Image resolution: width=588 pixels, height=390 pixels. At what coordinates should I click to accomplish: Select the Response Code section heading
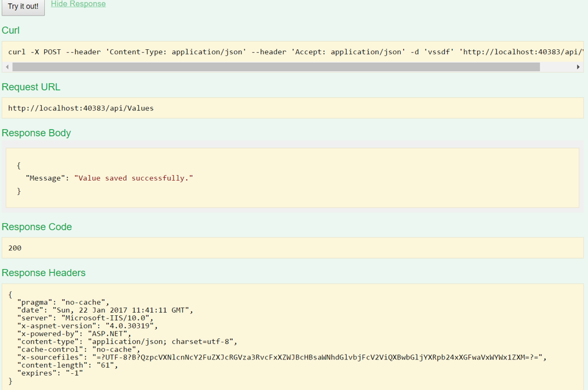[x=37, y=227]
